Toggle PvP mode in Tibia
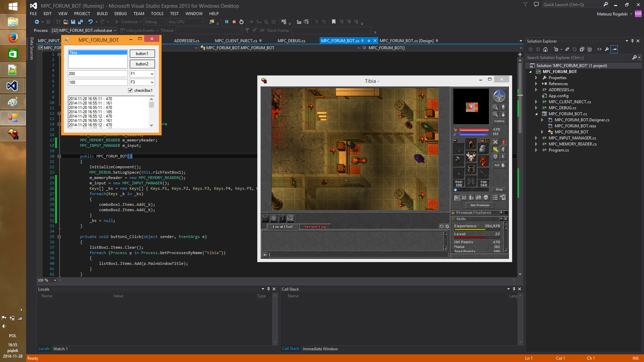This screenshot has height=362, width=644. point(499,165)
